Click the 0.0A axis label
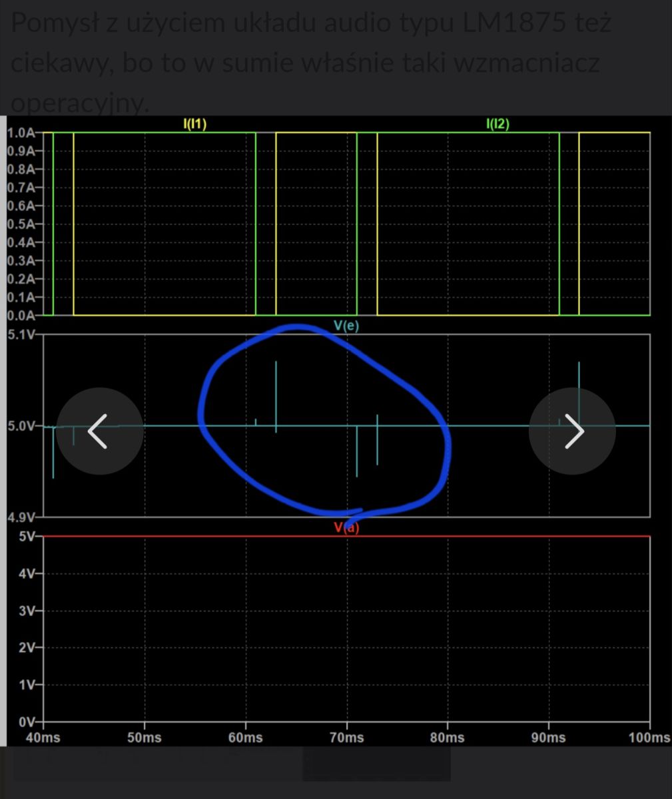The image size is (672, 799). pyautogui.click(x=21, y=316)
